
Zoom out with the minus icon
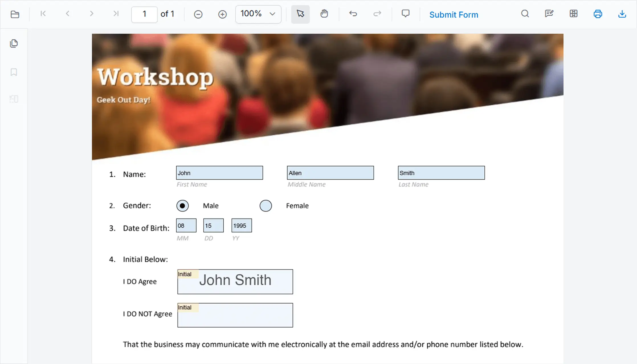pyautogui.click(x=198, y=14)
